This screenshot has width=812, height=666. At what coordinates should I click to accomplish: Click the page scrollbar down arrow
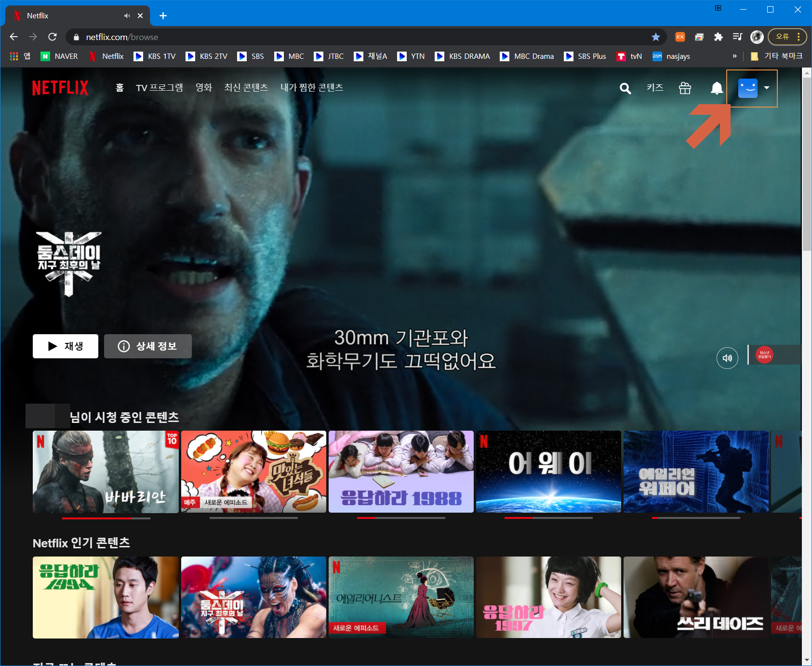point(807,660)
